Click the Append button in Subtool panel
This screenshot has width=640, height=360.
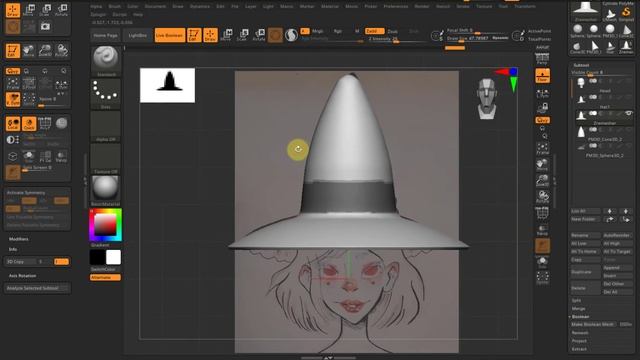tap(618, 268)
